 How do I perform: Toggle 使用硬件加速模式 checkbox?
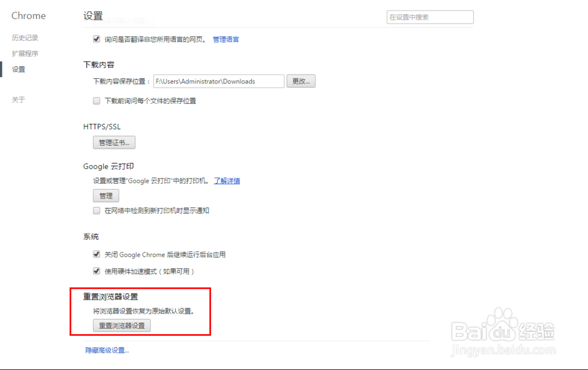tap(96, 271)
